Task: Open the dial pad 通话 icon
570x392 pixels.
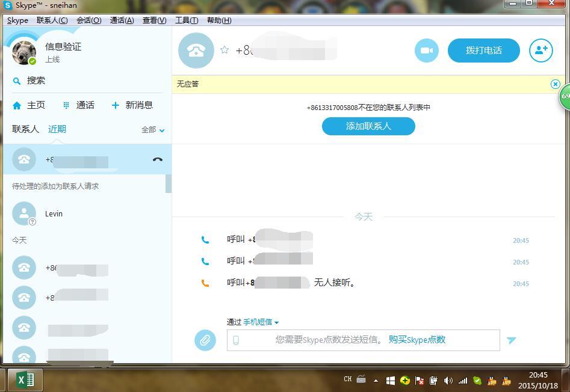Action: 66,105
